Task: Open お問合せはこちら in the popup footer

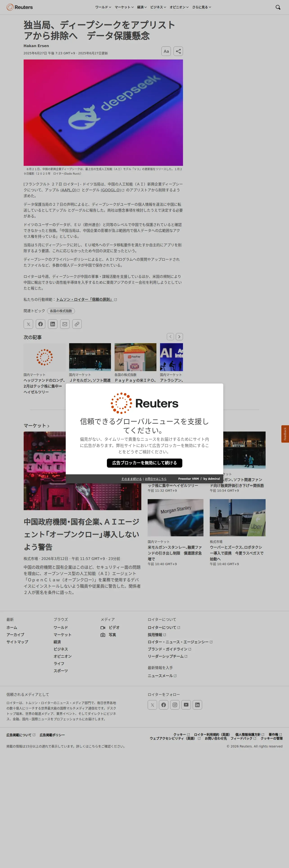Action: (156, 479)
